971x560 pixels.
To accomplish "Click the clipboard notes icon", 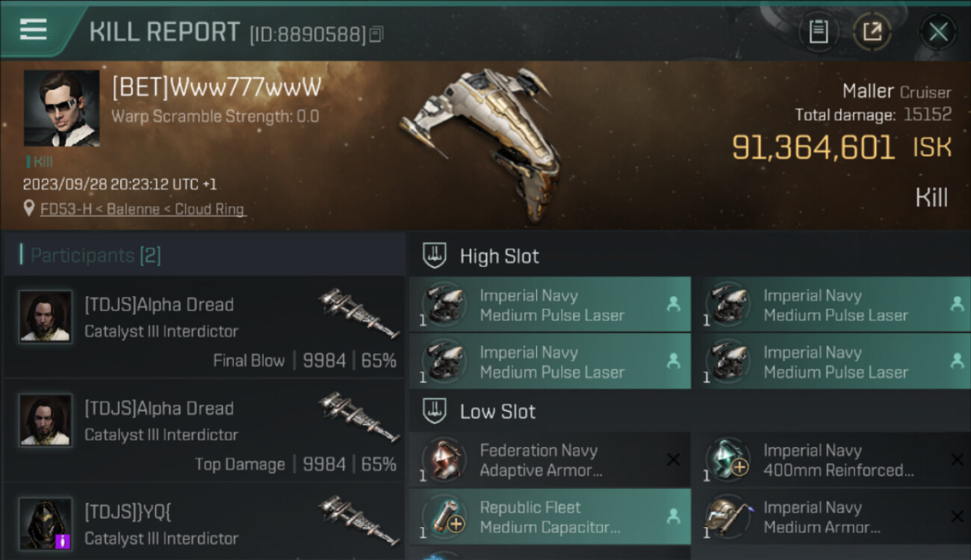I will (819, 31).
